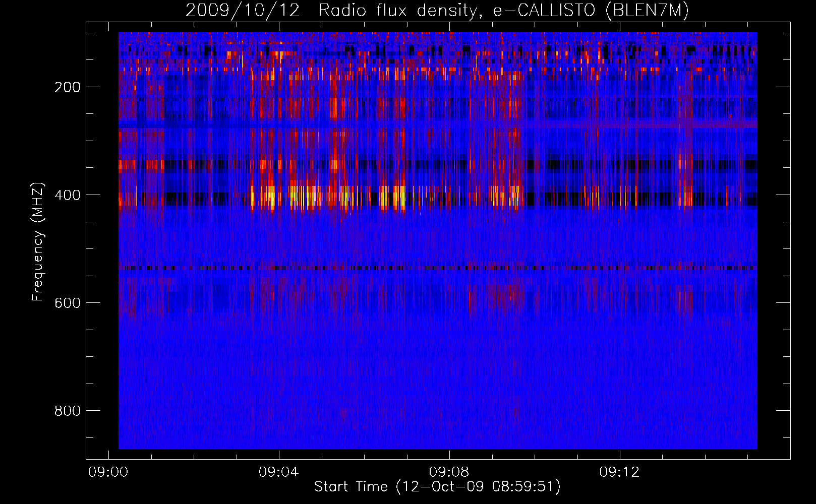Click the 09:04 time tick label
This screenshot has height=504, width=816.
click(x=278, y=472)
